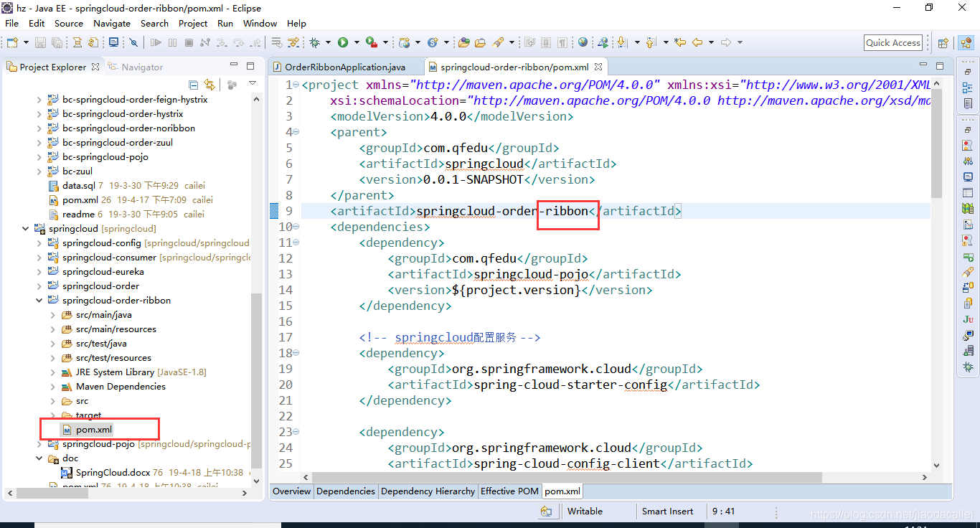Click the New wizard toolbar icon

[12, 42]
